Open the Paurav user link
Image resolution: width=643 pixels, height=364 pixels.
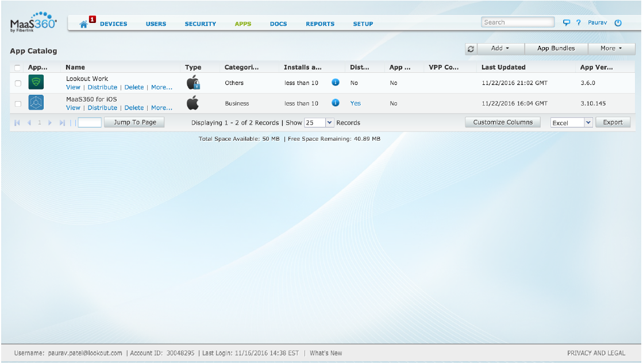coord(597,22)
